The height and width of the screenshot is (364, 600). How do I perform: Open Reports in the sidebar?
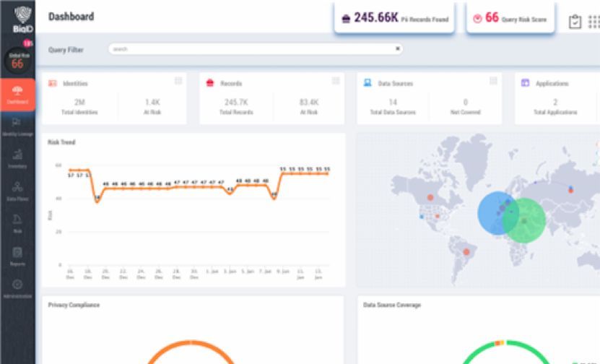tap(17, 256)
